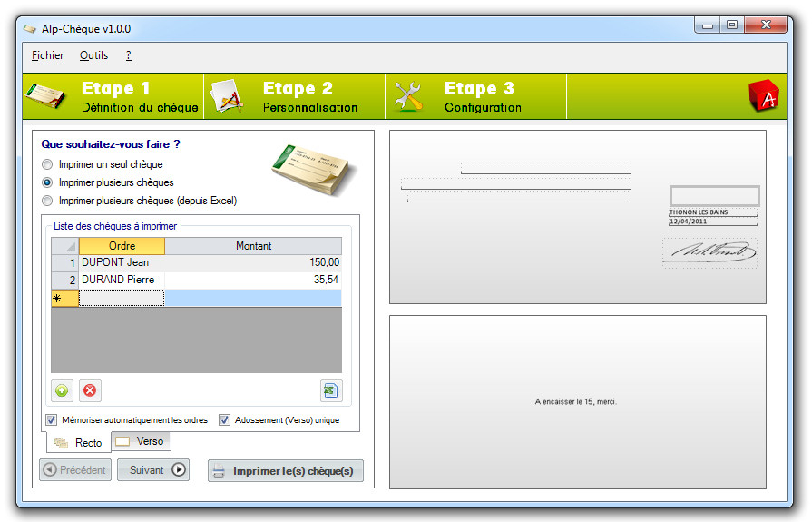Select Imprimer plusieurs chèques radio button
Image resolution: width=812 pixels, height=522 pixels.
pos(47,182)
